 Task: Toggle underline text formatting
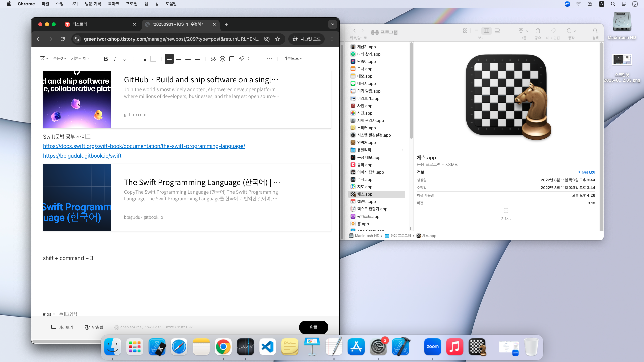point(124,59)
